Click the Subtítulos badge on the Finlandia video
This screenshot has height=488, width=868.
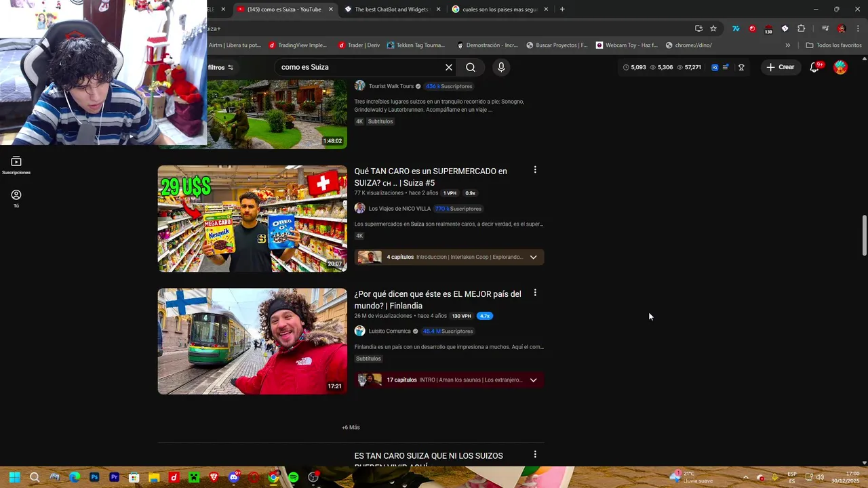pyautogui.click(x=368, y=359)
